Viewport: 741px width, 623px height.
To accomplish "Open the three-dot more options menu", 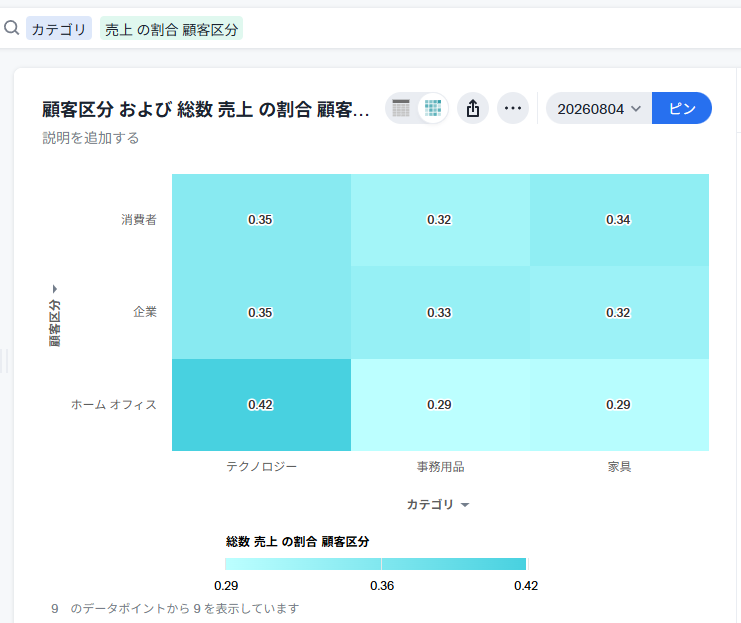I will 513,108.
